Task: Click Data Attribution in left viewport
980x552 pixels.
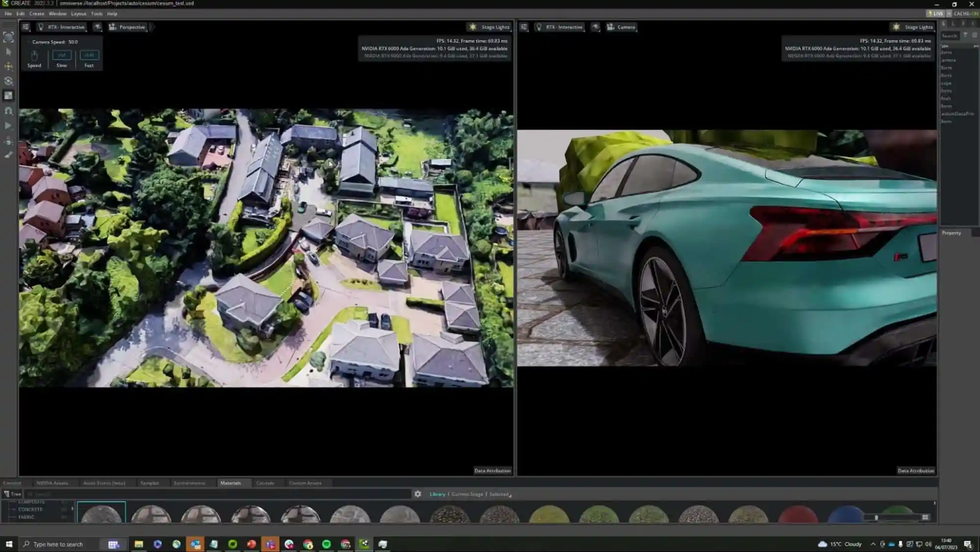Action: pos(492,471)
